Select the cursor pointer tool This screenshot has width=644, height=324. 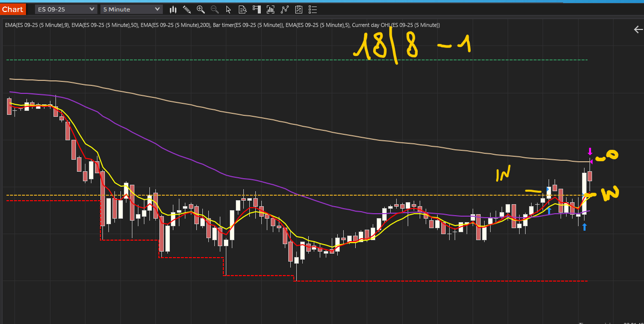pyautogui.click(x=229, y=9)
